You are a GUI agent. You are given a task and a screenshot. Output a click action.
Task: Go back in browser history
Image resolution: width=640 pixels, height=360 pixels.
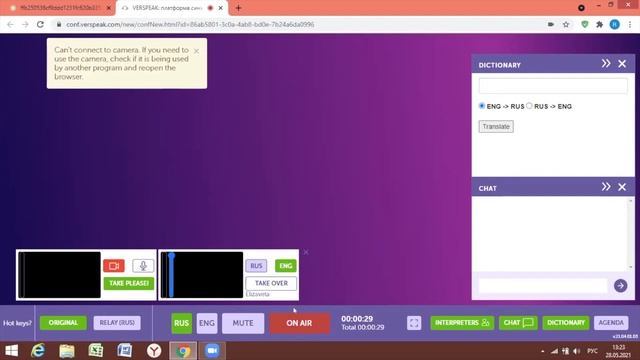pyautogui.click(x=10, y=24)
